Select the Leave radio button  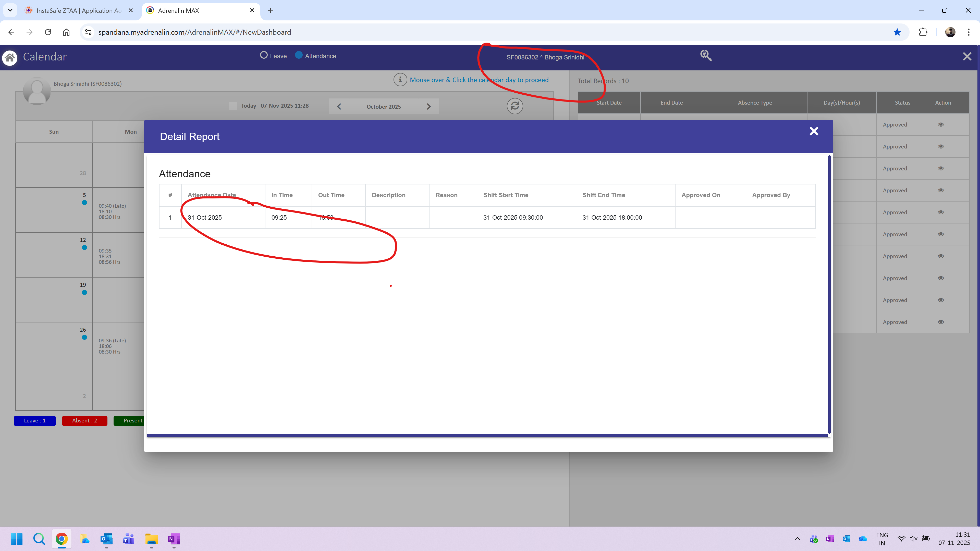tap(264, 56)
